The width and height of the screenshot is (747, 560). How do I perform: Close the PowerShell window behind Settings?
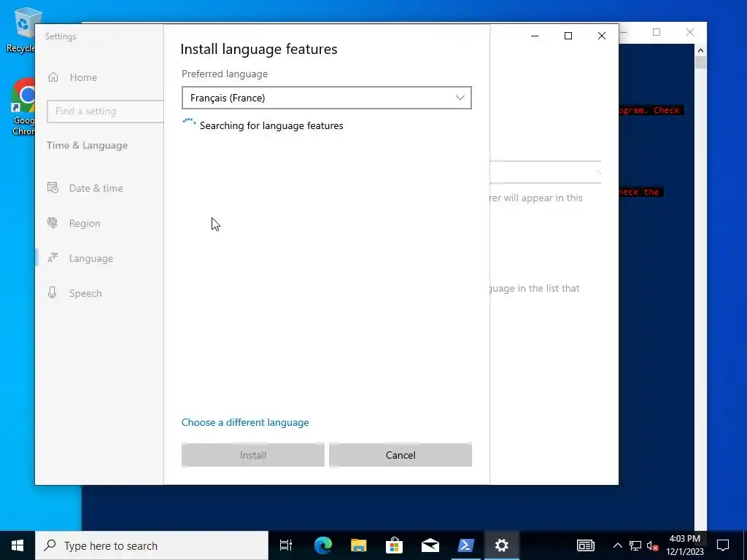click(690, 32)
